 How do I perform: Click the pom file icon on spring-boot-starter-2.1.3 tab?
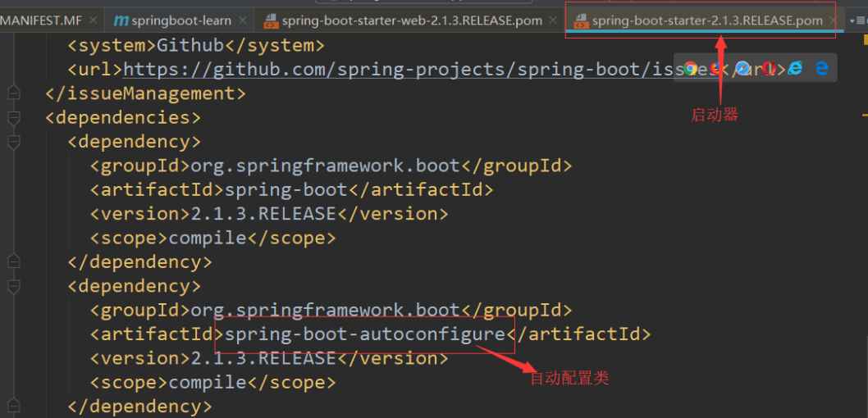click(581, 21)
